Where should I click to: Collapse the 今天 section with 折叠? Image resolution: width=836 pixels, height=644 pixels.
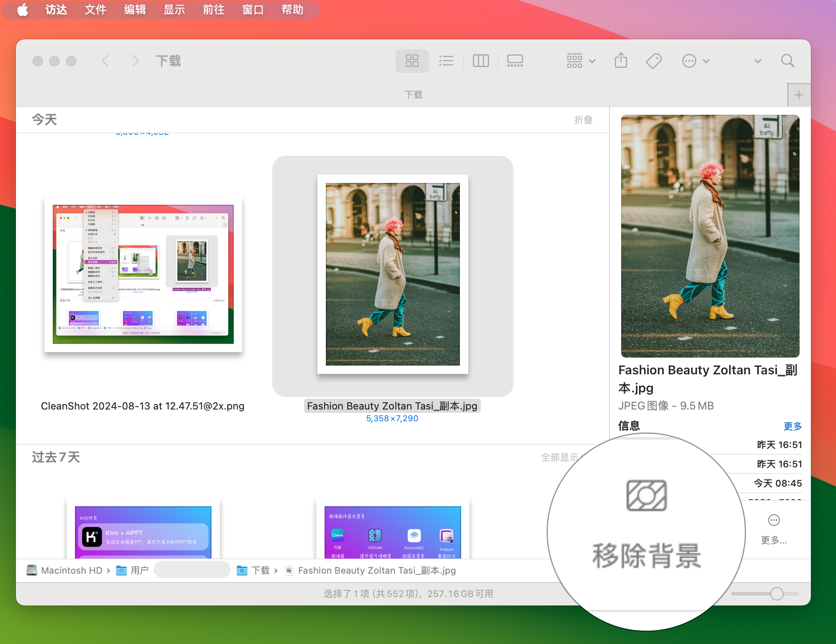click(x=583, y=120)
